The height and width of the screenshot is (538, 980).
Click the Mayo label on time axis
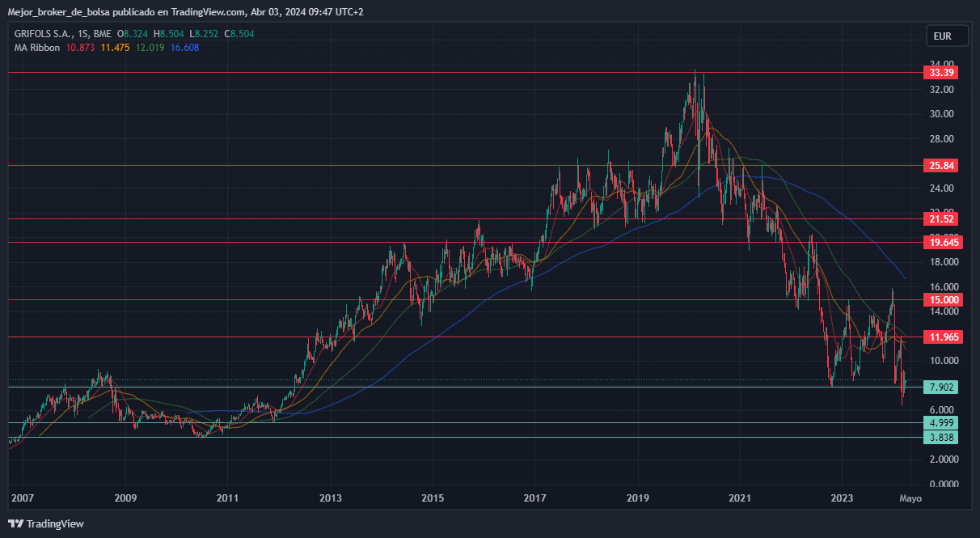click(x=910, y=498)
